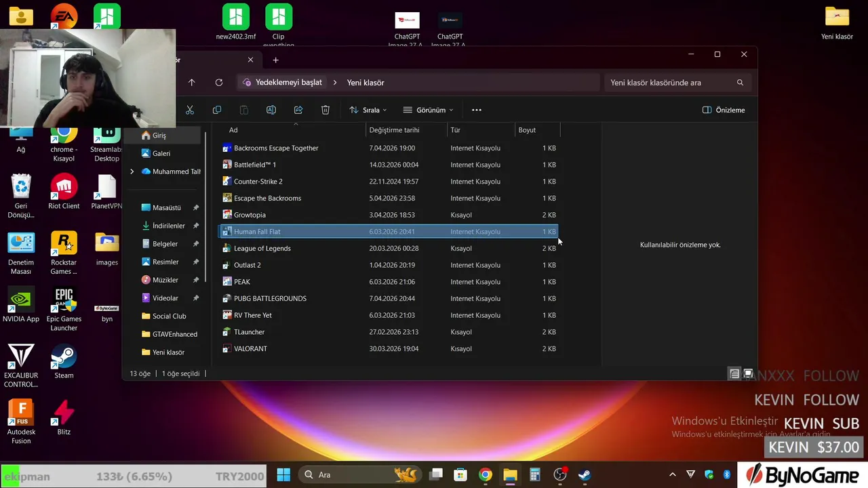Click the Windows Start button
This screenshot has width=868, height=488.
tap(283, 474)
